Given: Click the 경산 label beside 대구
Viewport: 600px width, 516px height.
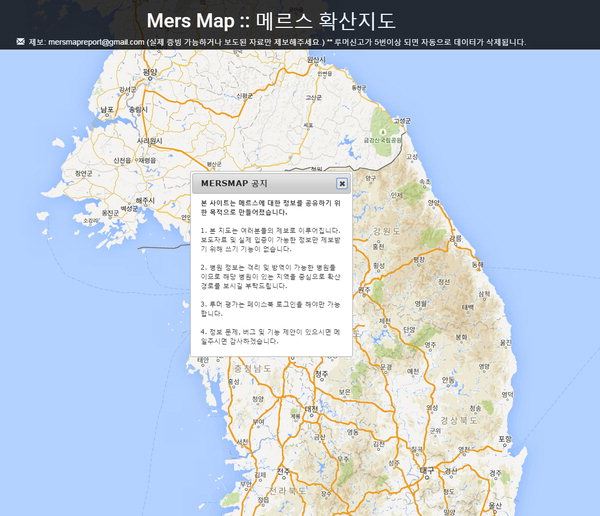Looking at the screenshot, I should (x=451, y=471).
